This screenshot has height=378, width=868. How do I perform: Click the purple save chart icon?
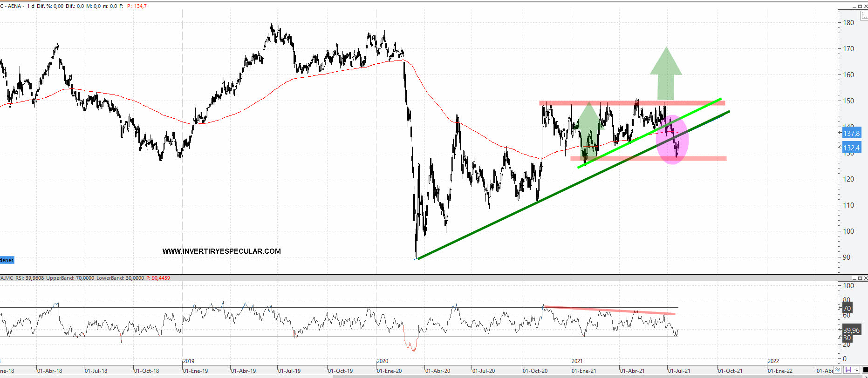(x=848, y=370)
